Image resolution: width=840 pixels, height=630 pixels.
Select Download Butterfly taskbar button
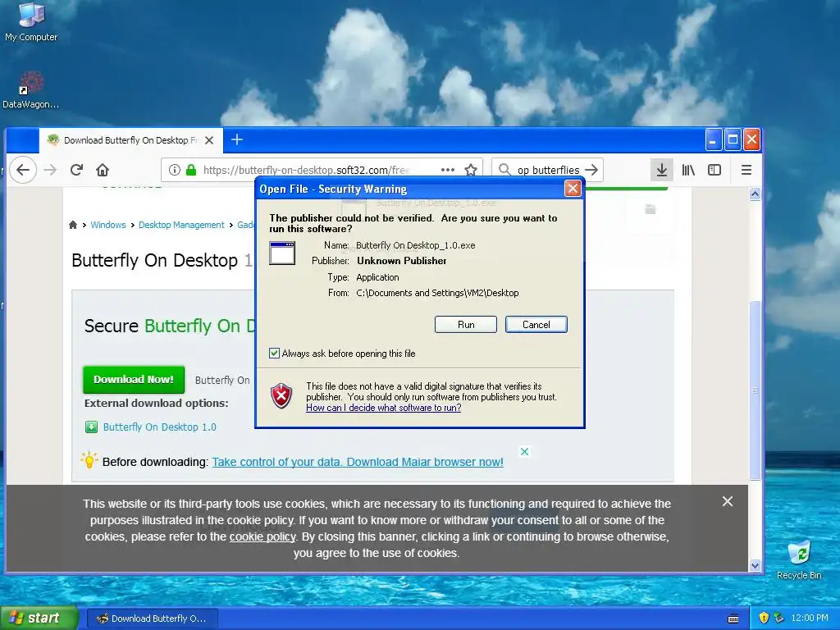[152, 619]
